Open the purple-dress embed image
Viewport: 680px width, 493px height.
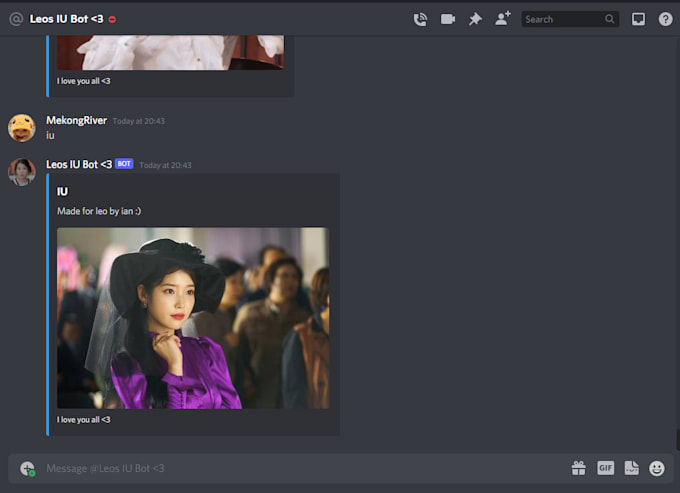[193, 318]
